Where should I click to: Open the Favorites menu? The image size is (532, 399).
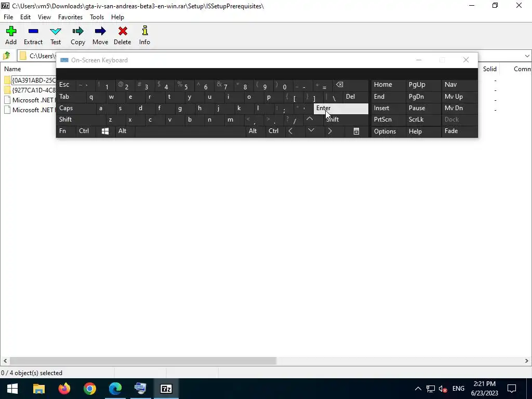point(70,17)
